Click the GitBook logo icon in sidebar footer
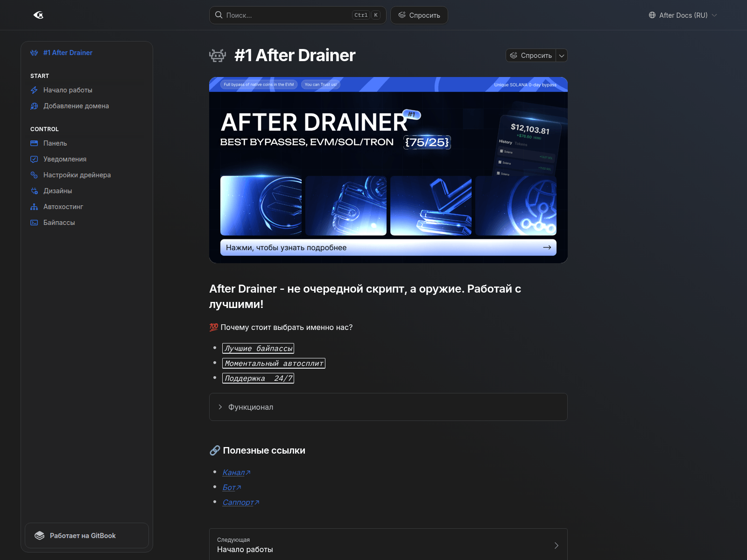747x560 pixels. [40, 536]
